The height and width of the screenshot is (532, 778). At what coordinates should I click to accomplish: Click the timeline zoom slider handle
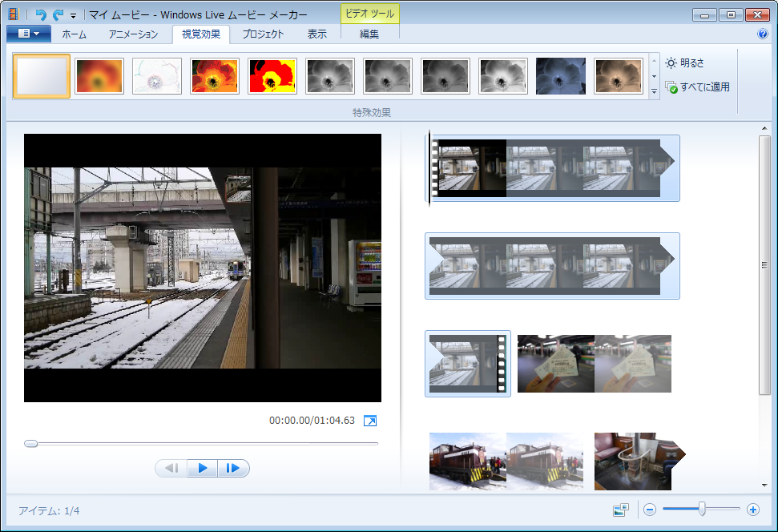click(x=702, y=508)
